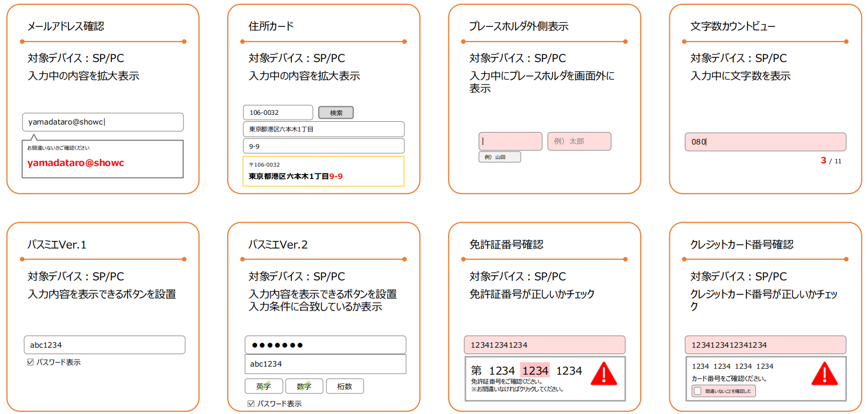Click the お間違いないかご確認ください hint text

pos(59,148)
